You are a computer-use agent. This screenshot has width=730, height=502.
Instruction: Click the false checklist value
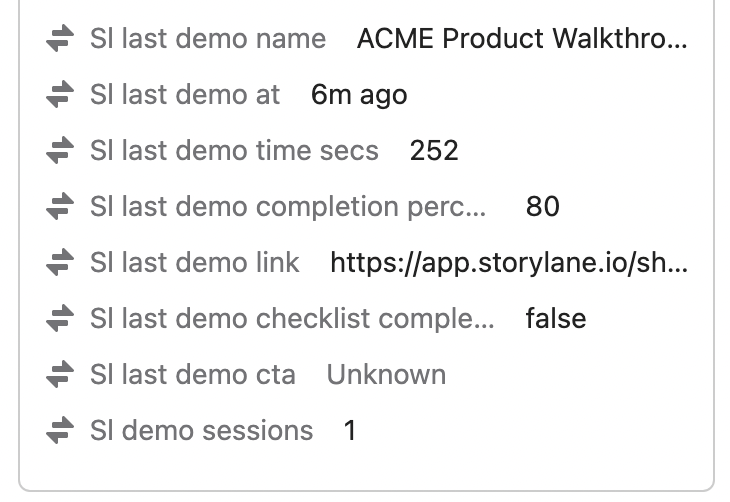click(556, 319)
